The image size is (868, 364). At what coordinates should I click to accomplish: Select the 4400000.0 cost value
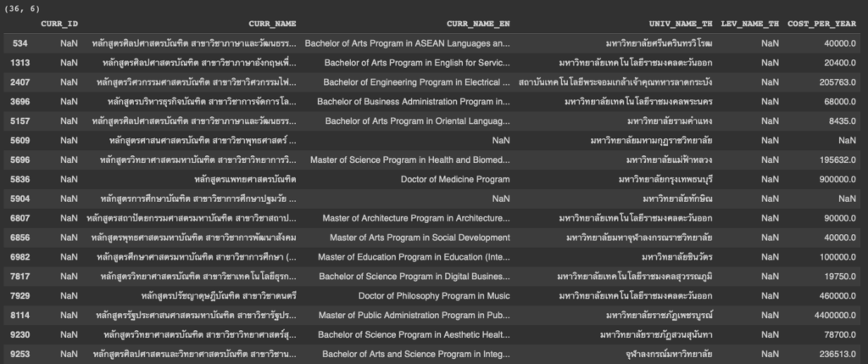[830, 313]
